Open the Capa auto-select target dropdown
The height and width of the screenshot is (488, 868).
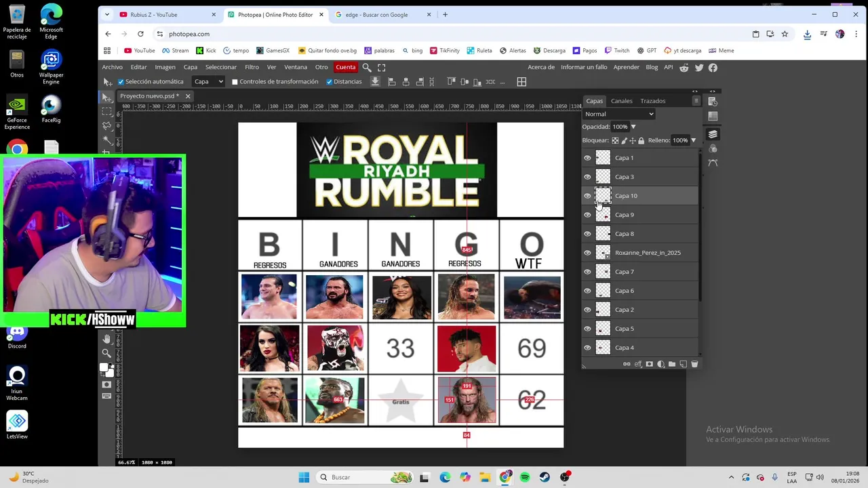[208, 81]
